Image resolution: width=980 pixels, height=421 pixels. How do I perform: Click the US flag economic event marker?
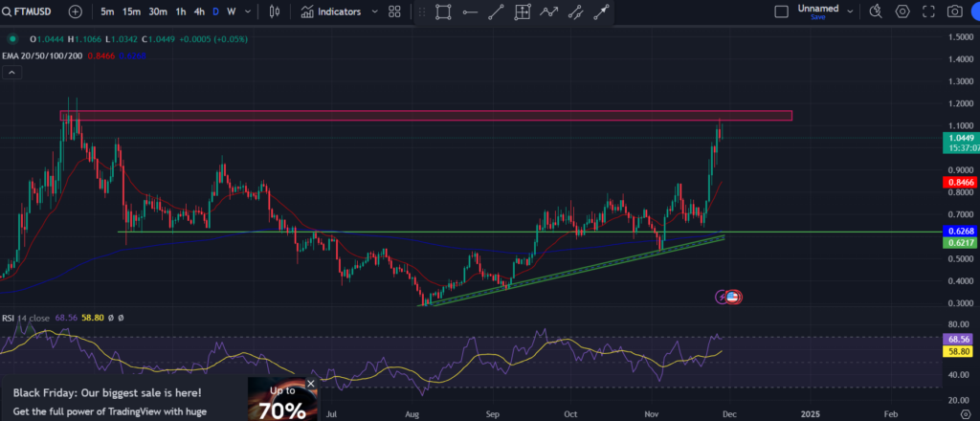point(734,297)
